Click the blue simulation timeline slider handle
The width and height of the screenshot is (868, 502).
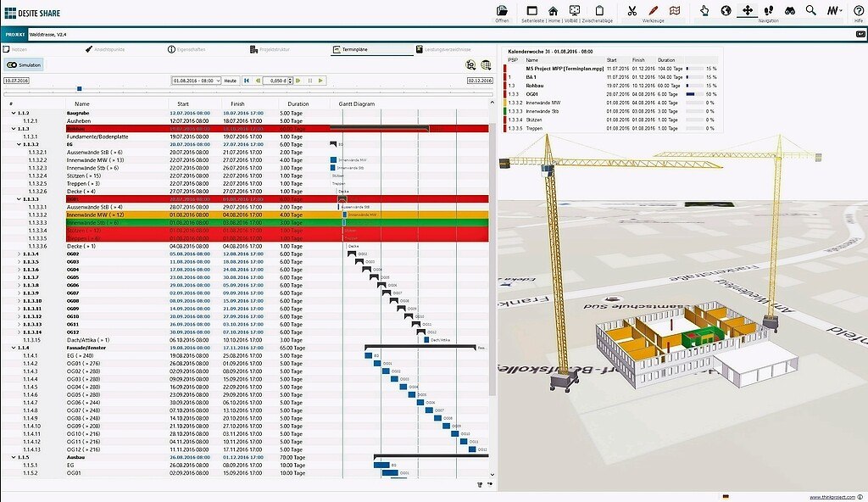point(79,89)
